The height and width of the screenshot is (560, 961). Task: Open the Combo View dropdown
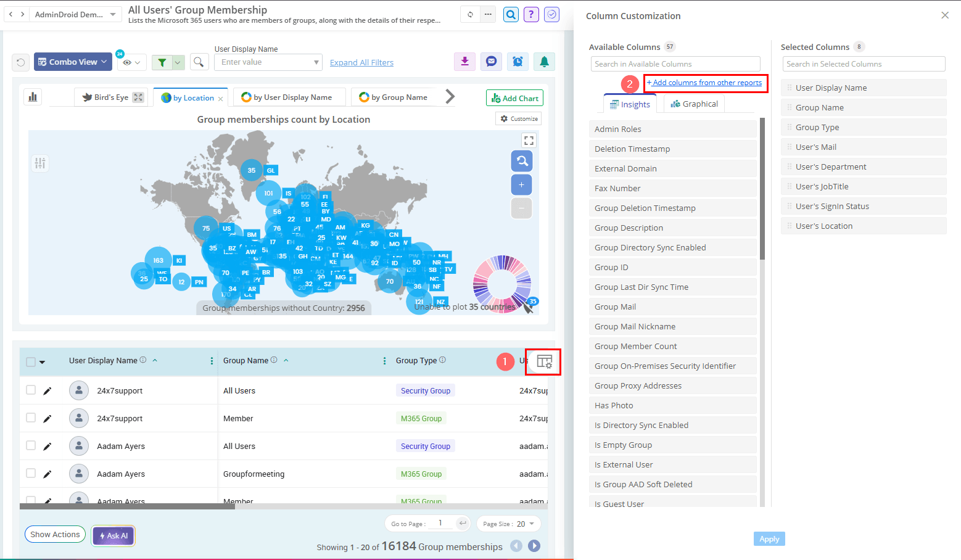pyautogui.click(x=73, y=62)
